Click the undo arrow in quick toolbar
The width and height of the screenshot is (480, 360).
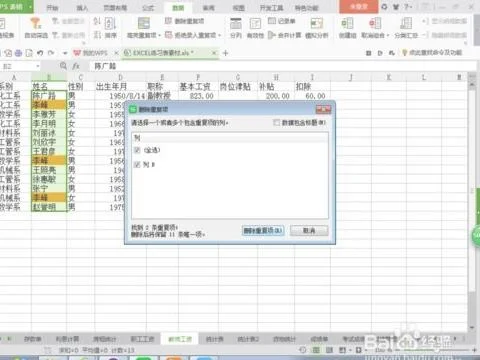point(40,53)
